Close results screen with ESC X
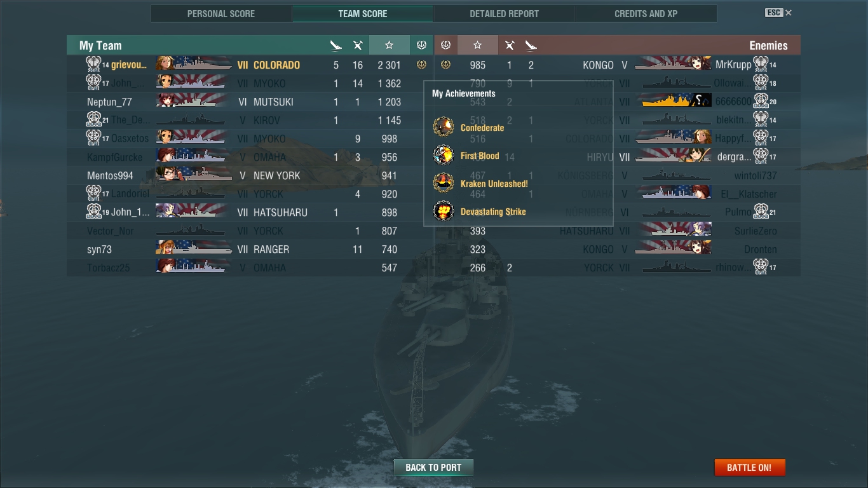868x488 pixels. pos(778,13)
